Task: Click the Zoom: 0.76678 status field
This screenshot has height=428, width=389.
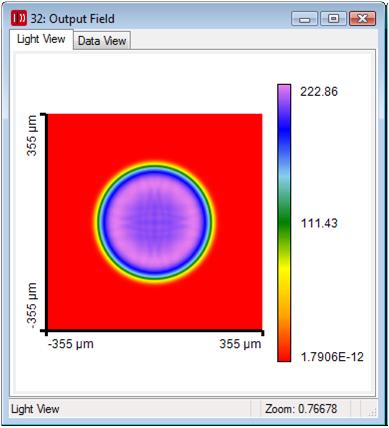Action: pos(301,409)
